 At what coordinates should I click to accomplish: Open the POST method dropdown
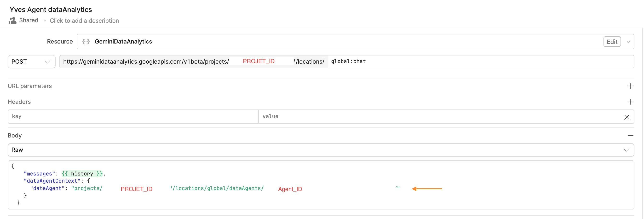click(31, 62)
